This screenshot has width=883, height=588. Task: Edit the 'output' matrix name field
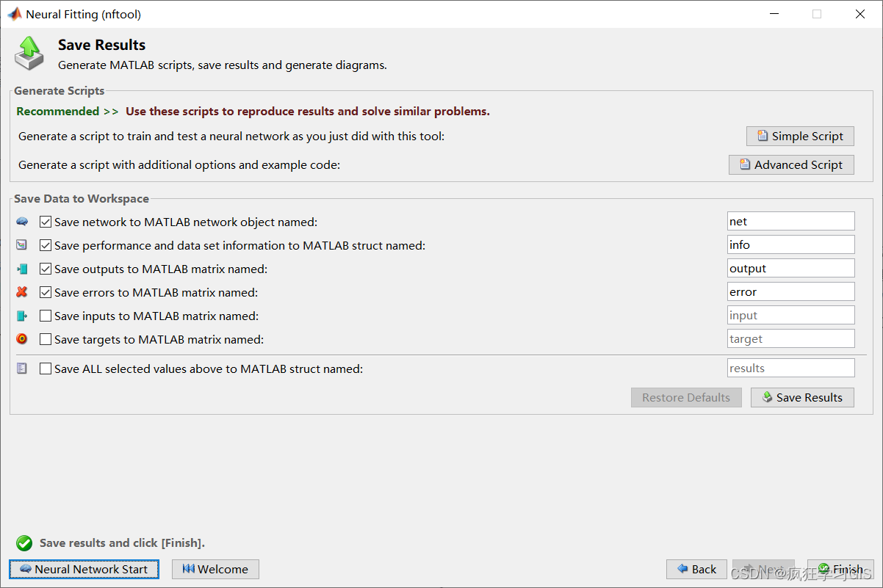click(x=790, y=268)
